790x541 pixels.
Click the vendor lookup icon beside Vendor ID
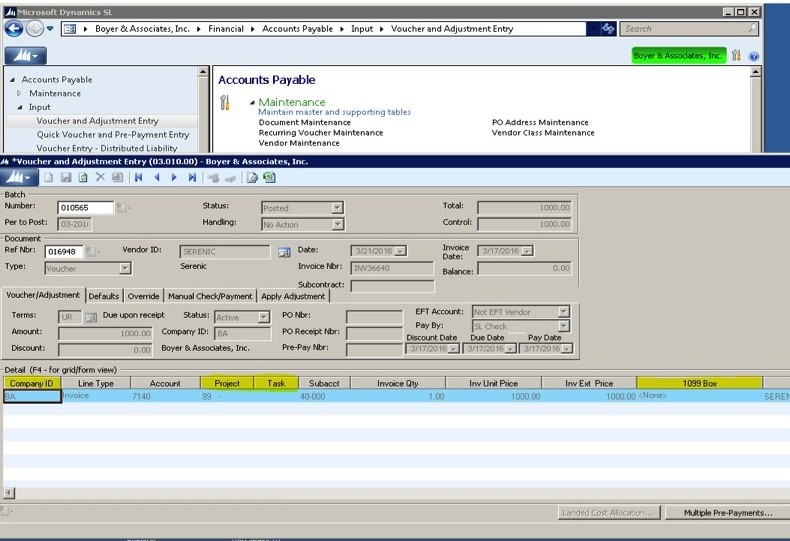[x=284, y=252]
